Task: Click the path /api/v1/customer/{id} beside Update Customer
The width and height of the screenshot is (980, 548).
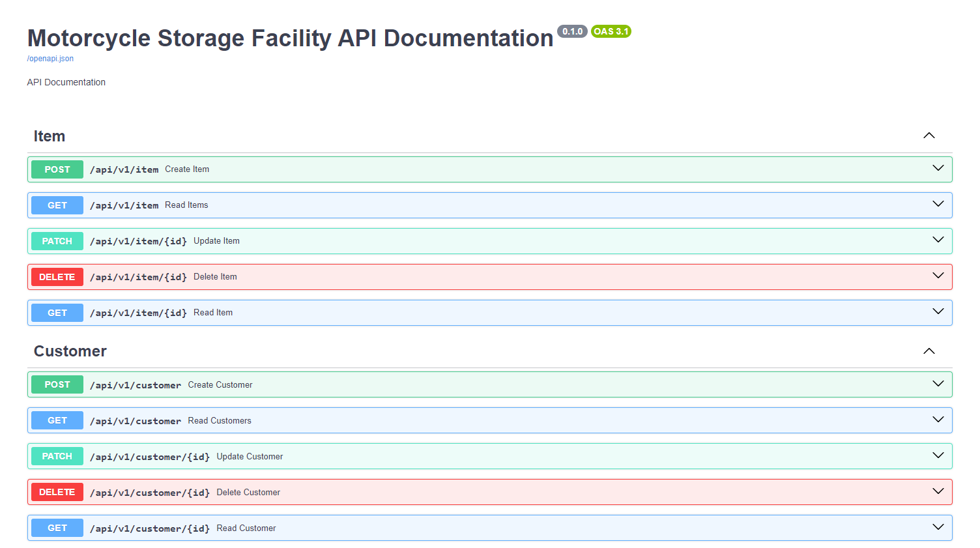Action: [x=150, y=457]
